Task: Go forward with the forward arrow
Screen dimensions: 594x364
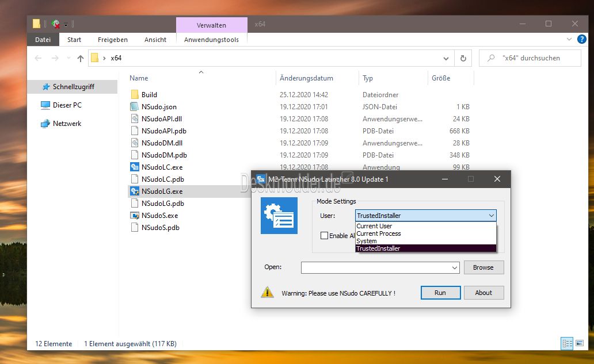Action: click(55, 58)
